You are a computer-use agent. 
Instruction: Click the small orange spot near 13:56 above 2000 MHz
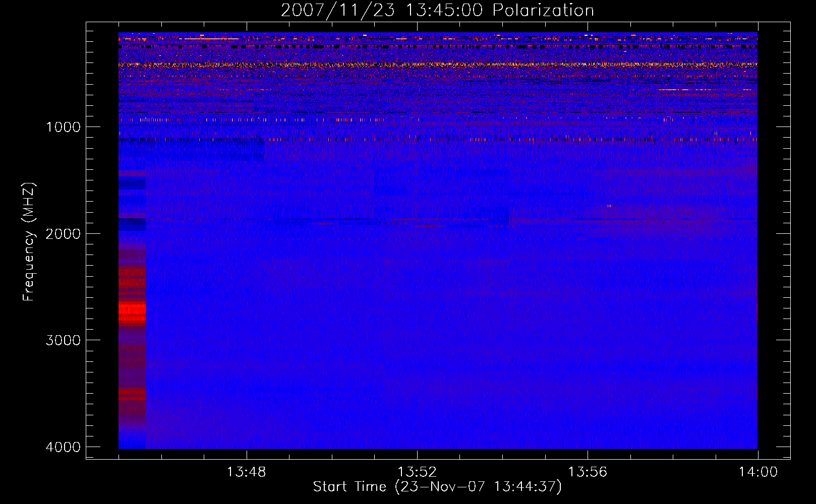(x=610, y=206)
